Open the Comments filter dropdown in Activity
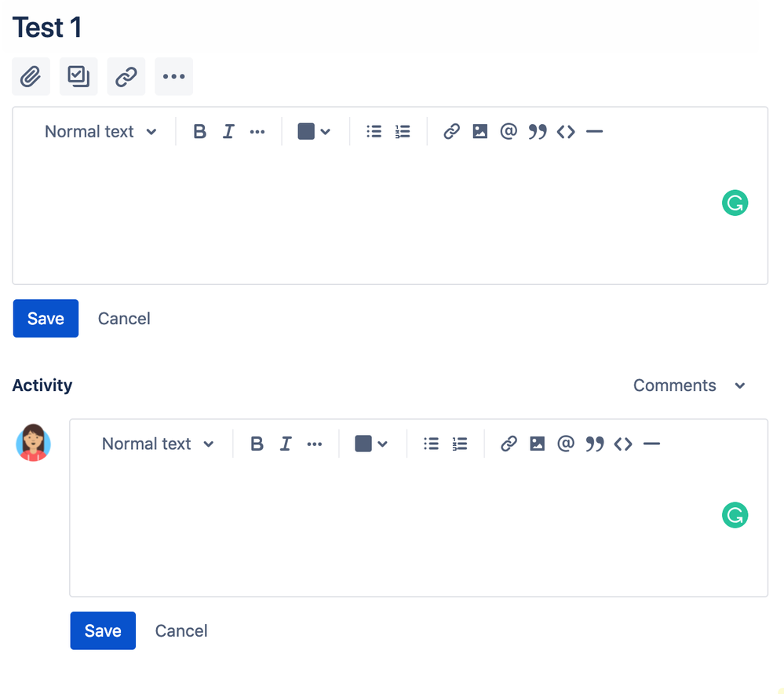The width and height of the screenshot is (784, 694). click(689, 385)
